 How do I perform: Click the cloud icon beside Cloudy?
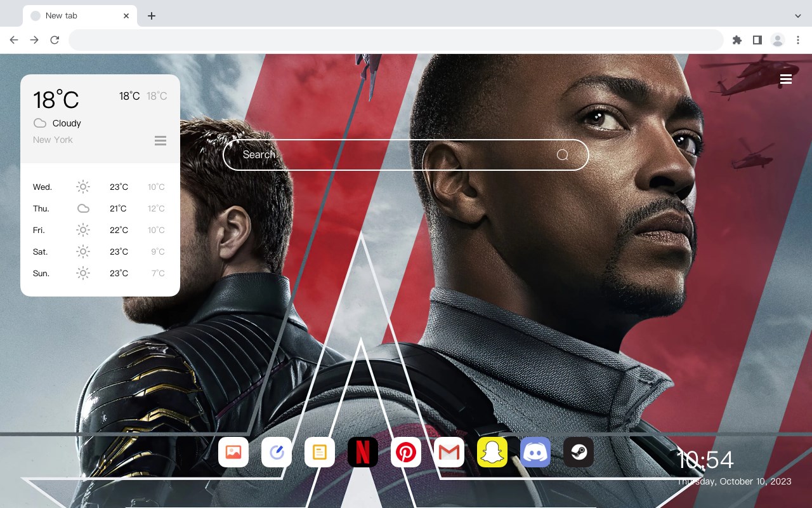tap(40, 123)
